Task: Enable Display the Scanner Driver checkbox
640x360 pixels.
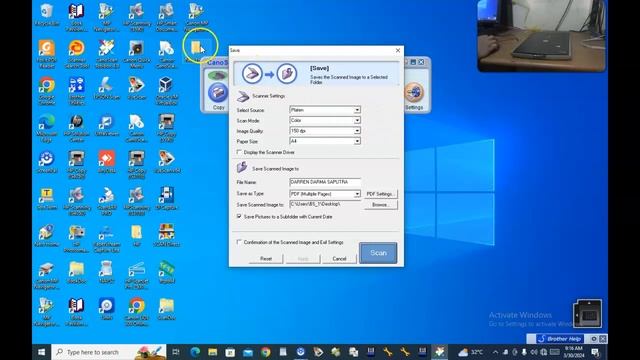Action: coord(239,152)
